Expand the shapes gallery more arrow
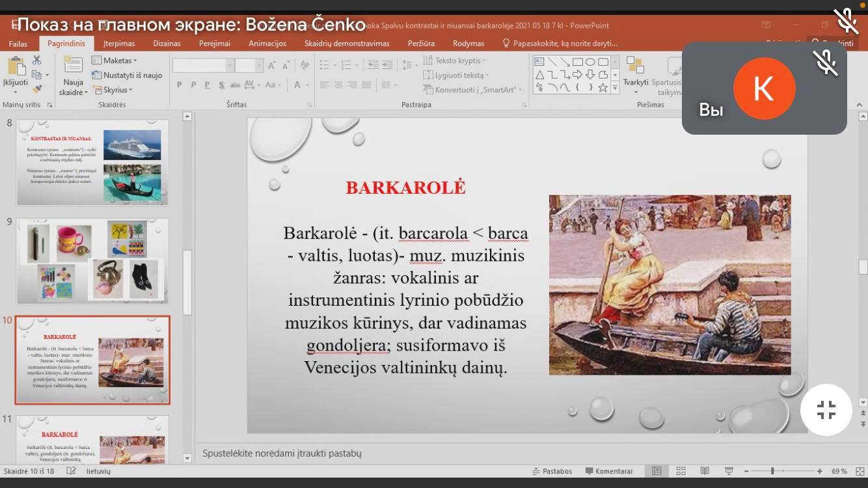 tap(616, 88)
